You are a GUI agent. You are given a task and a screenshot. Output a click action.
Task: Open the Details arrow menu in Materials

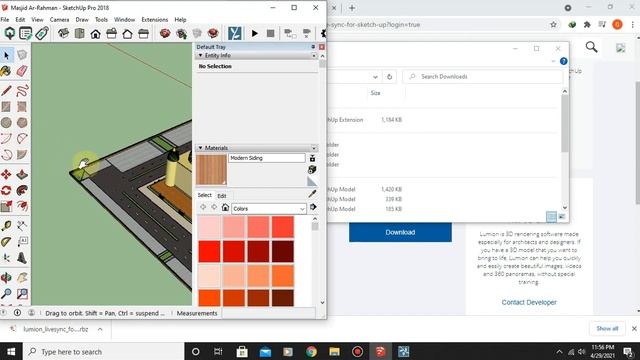313,208
